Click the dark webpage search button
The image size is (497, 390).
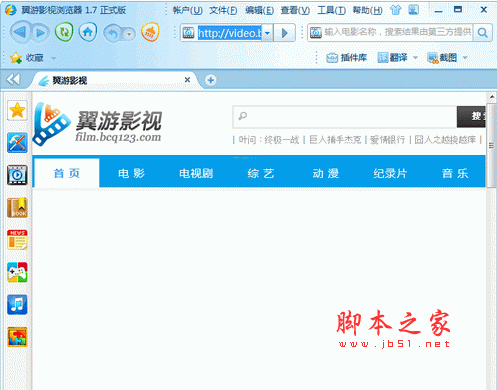coord(471,116)
